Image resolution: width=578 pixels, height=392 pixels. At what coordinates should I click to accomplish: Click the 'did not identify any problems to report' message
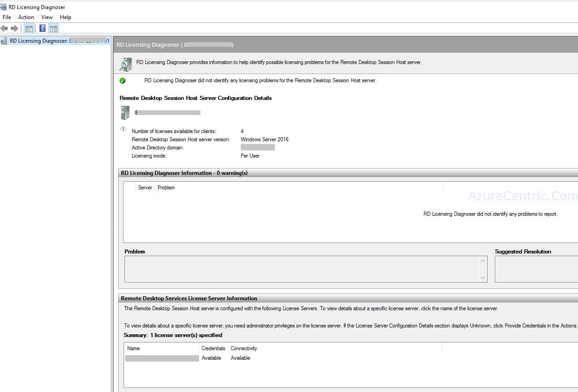pyautogui.click(x=490, y=214)
